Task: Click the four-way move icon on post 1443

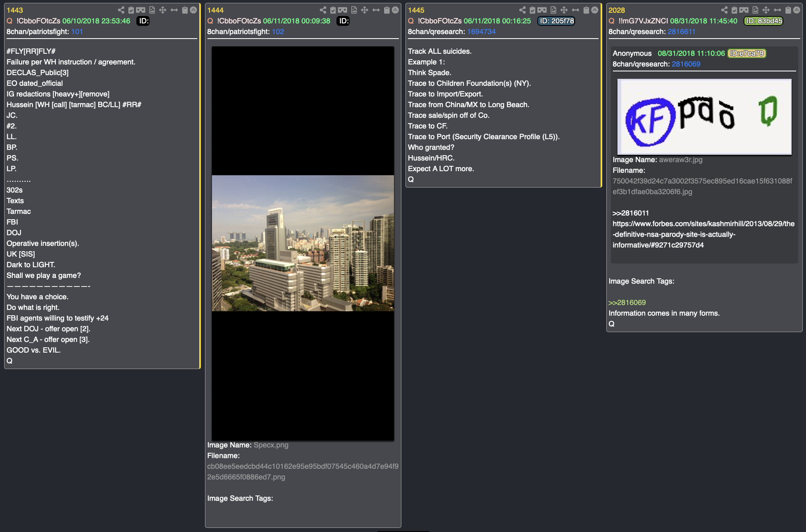Action: [x=163, y=10]
